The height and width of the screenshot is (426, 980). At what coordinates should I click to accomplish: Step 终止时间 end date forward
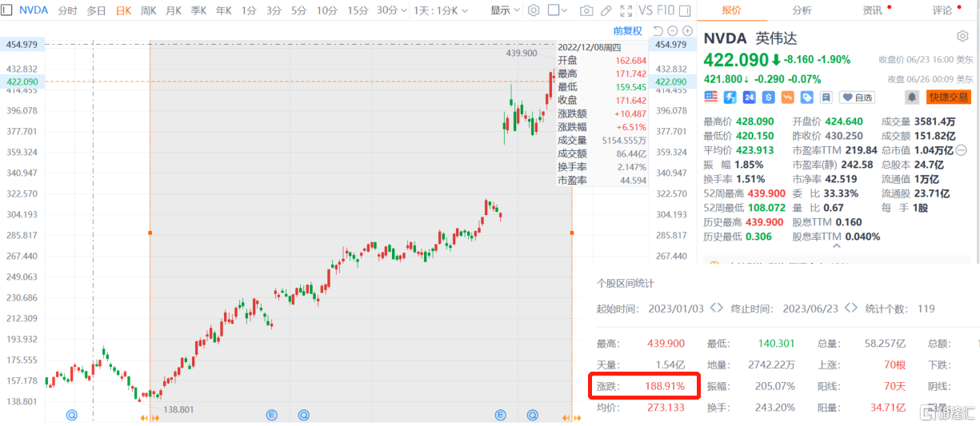(x=856, y=308)
